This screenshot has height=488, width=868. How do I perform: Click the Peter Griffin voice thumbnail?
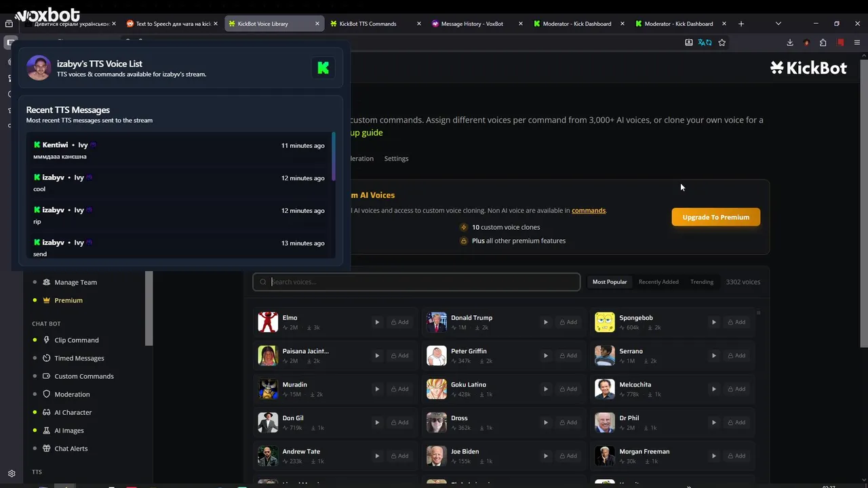437,355
